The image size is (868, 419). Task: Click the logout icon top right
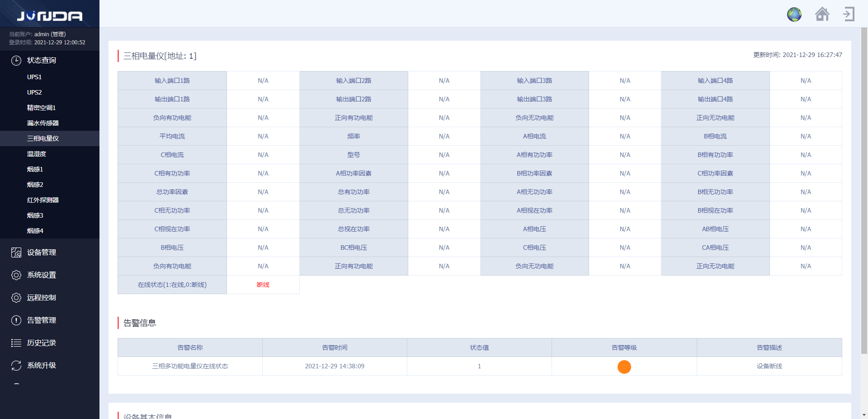coord(849,14)
